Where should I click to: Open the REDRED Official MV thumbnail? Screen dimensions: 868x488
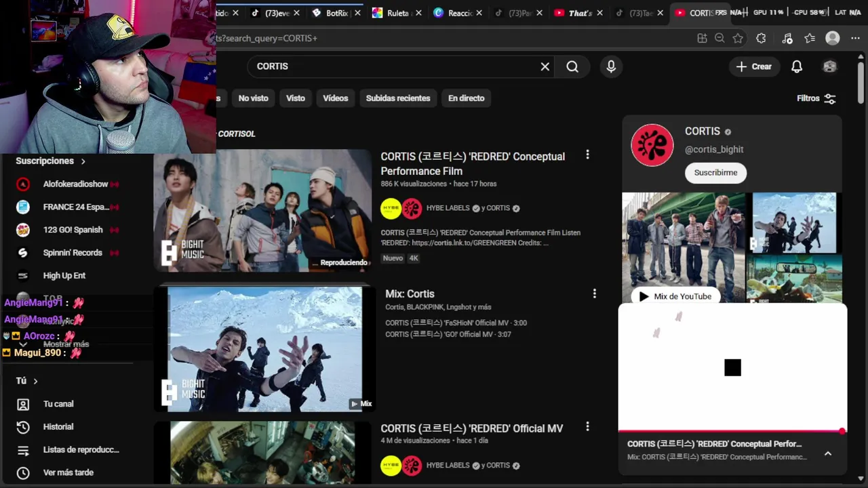tap(262, 453)
